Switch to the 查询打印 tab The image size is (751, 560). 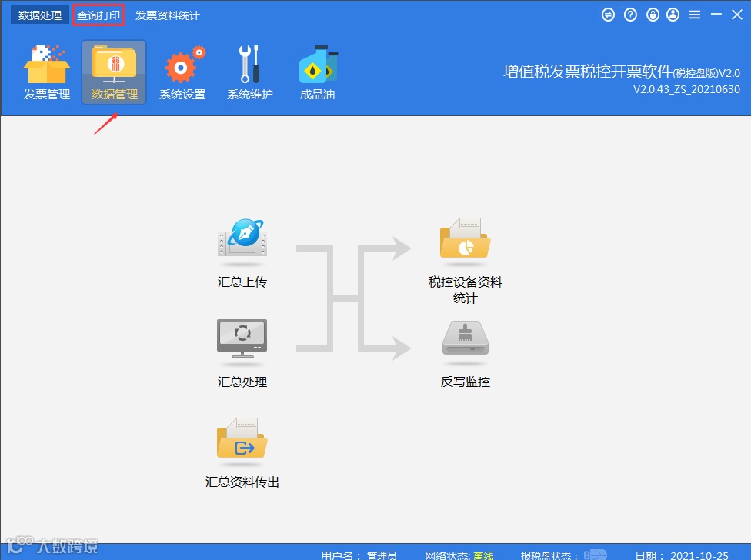tap(98, 15)
